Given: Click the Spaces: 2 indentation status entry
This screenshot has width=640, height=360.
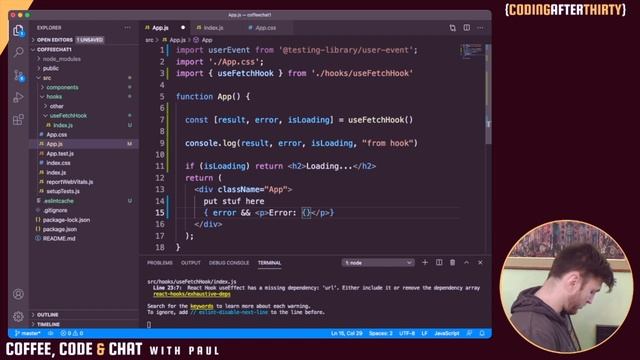Looking at the screenshot, I should pyautogui.click(x=380, y=333).
